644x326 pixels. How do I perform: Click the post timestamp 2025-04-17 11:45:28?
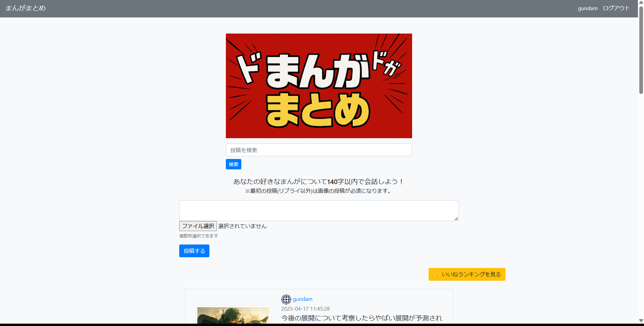(x=305, y=309)
